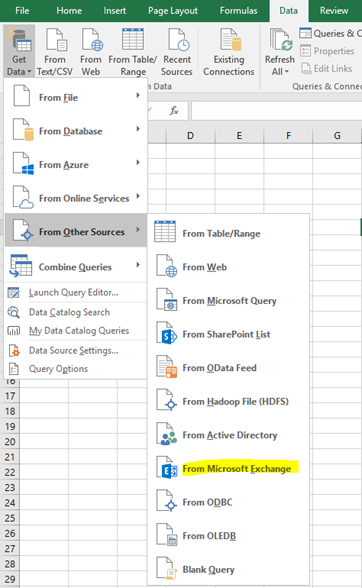Click the Microsoft Exchange icon in submenu

pos(167,468)
